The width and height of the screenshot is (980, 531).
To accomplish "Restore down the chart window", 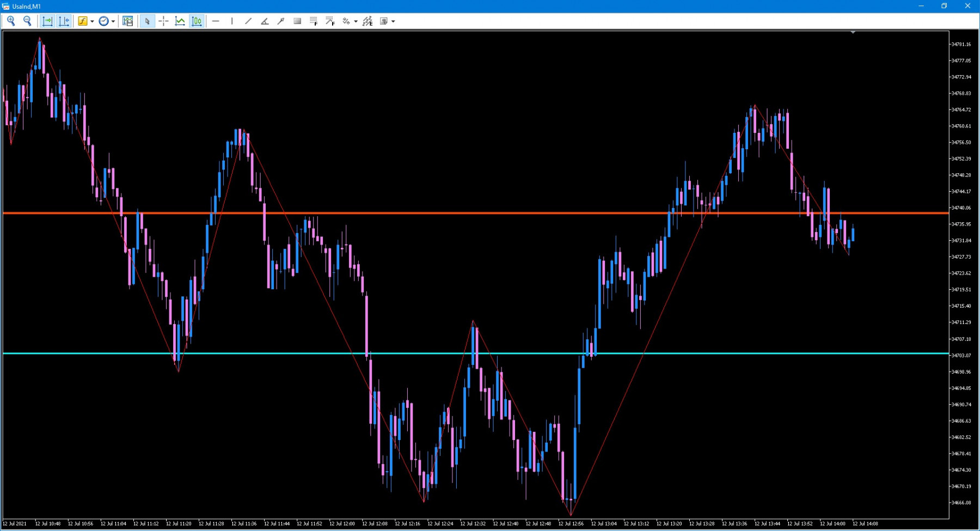I will 944,6.
